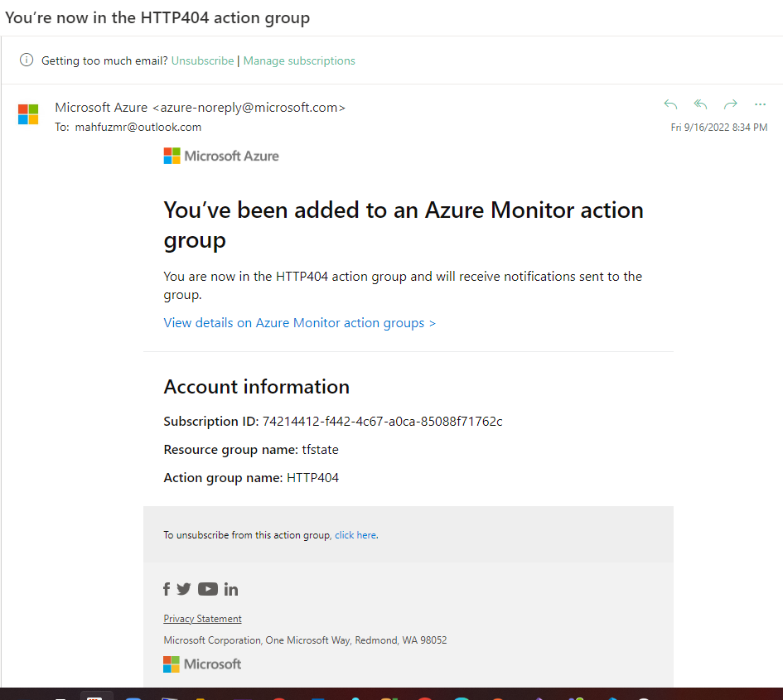Click the Unsubscribe link in the banner
The height and width of the screenshot is (700, 783).
pyautogui.click(x=202, y=61)
